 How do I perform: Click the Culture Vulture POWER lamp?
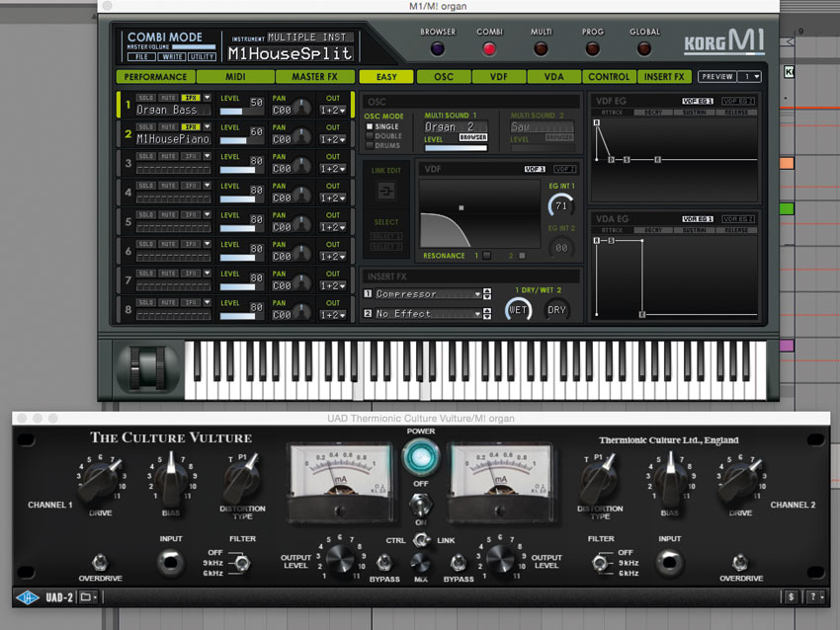[421, 457]
